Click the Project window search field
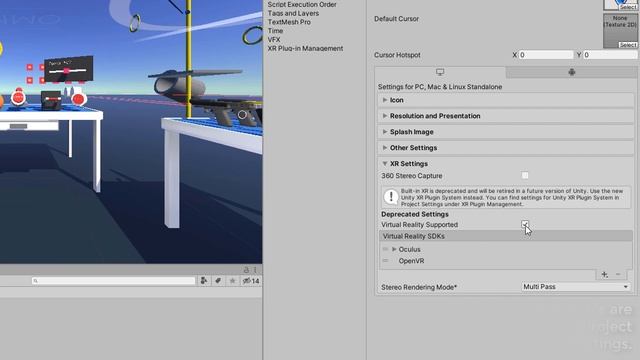The image size is (640, 360). point(113,281)
